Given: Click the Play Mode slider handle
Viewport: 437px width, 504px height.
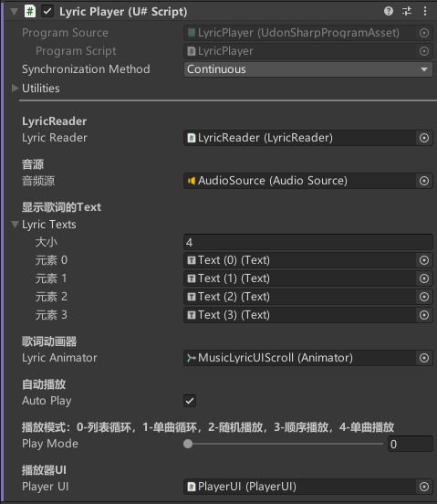Looking at the screenshot, I should pos(188,444).
